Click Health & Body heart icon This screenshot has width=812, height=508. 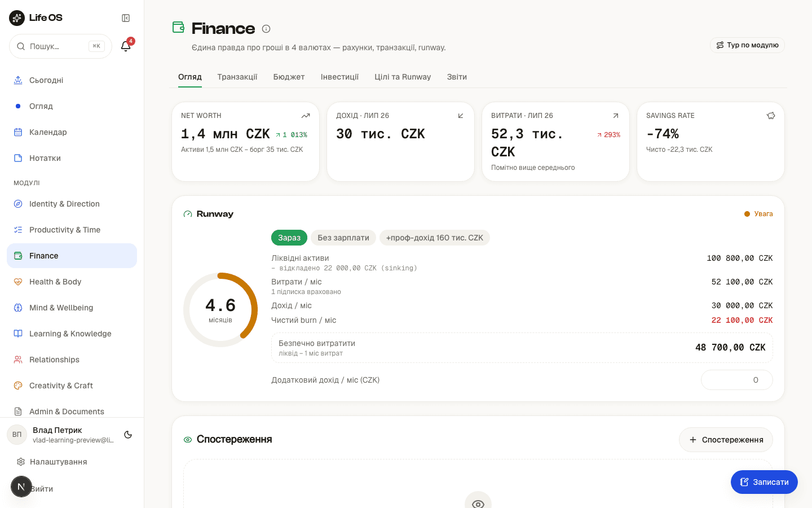point(18,282)
